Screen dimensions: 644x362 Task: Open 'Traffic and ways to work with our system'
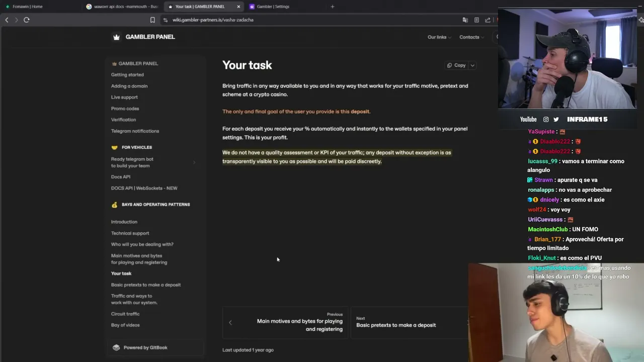(x=134, y=299)
